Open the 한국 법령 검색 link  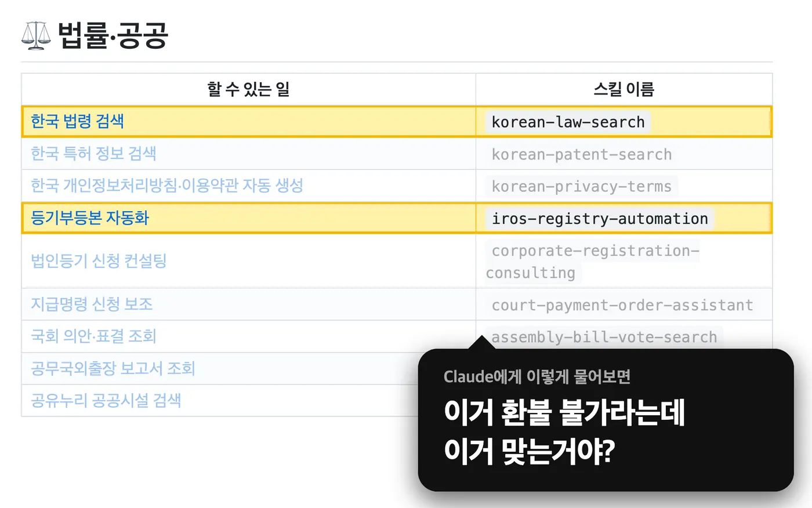point(77,121)
